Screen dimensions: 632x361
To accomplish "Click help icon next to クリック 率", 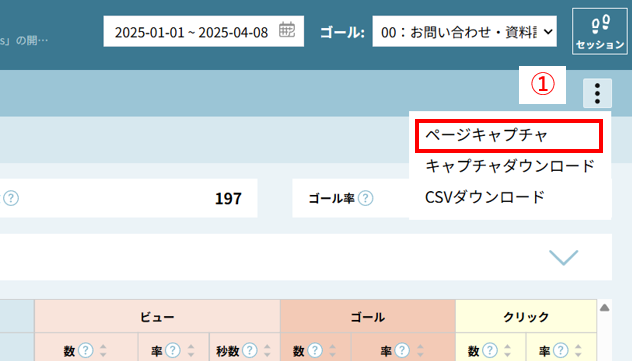I will coord(561,351).
